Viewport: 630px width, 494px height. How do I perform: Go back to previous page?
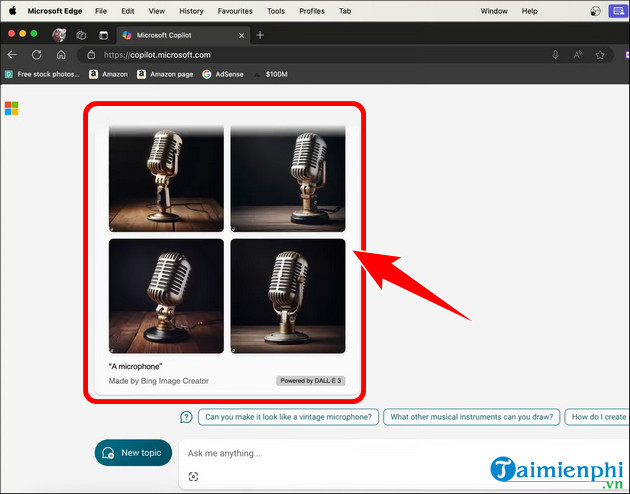(x=12, y=55)
